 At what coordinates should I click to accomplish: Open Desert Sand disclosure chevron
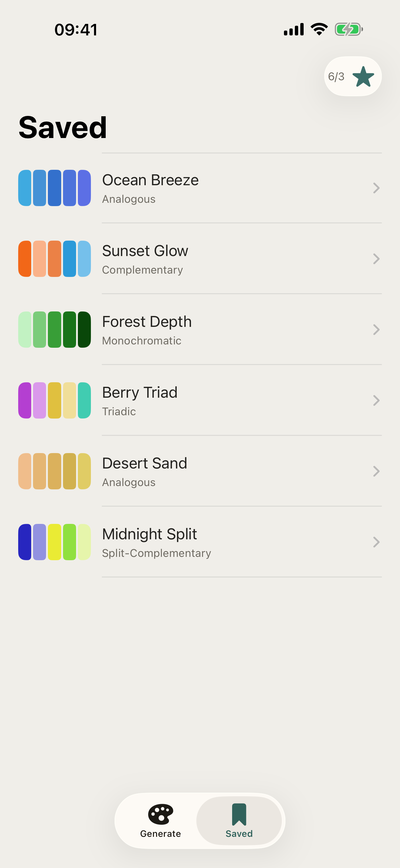pos(376,471)
